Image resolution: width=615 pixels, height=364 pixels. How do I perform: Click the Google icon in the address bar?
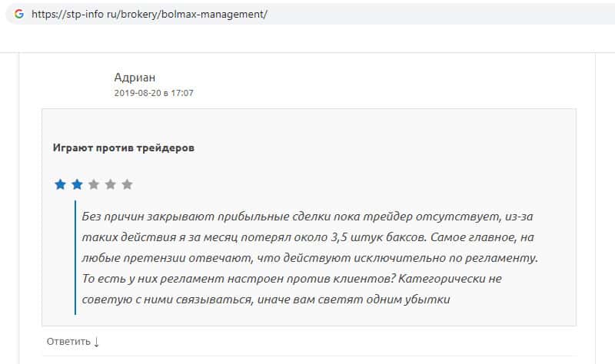coord(19,15)
